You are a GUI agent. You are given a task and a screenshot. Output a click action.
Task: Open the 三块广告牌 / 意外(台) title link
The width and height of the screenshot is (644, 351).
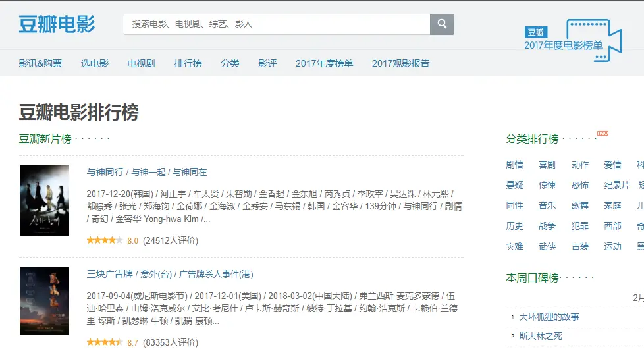coord(170,274)
